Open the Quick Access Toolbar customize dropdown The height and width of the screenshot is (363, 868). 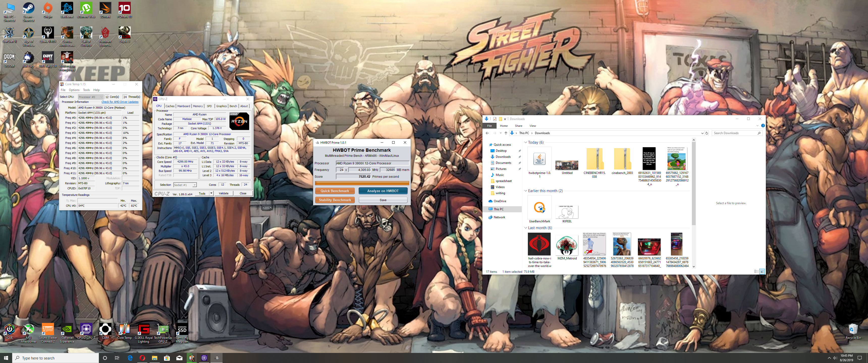pos(505,119)
